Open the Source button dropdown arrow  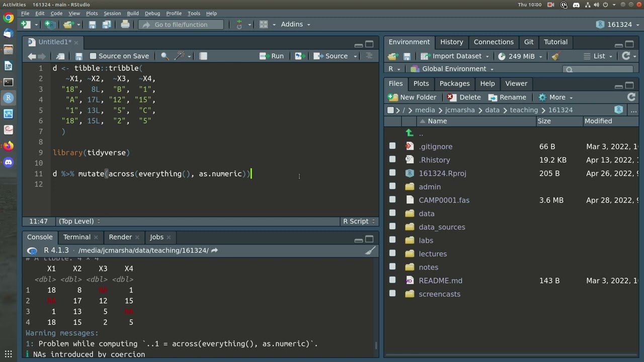tap(355, 56)
